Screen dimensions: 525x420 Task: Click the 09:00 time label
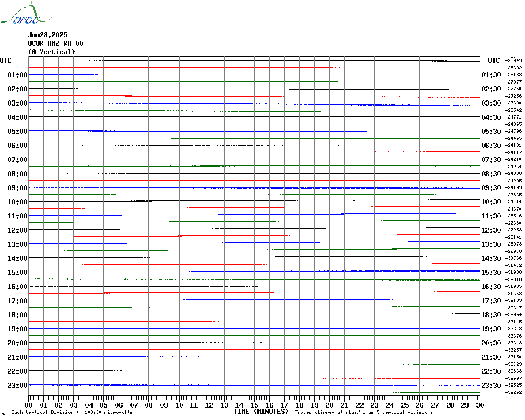click(17, 187)
